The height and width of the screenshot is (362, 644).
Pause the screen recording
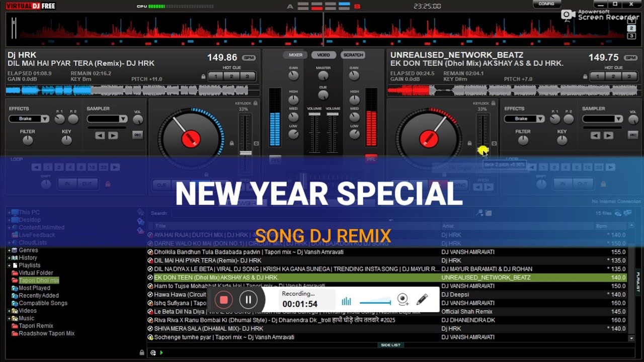pos(248,300)
